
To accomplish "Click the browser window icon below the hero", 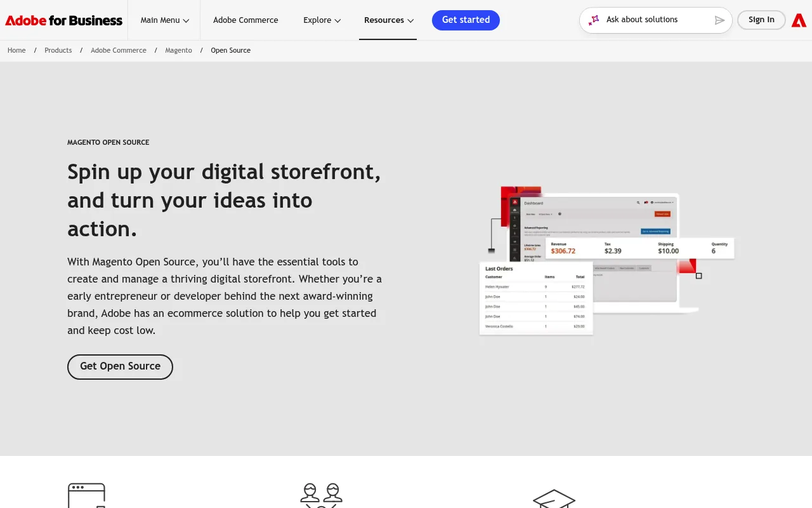I will [x=86, y=496].
